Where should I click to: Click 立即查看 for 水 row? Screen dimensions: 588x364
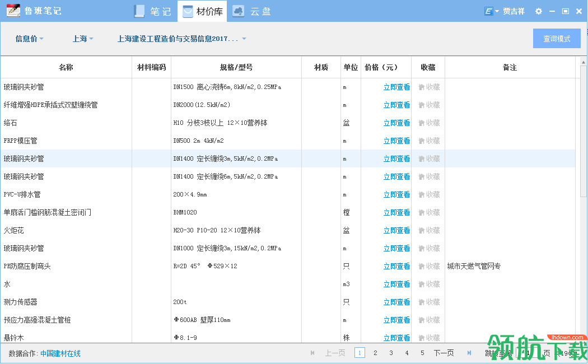(396, 284)
